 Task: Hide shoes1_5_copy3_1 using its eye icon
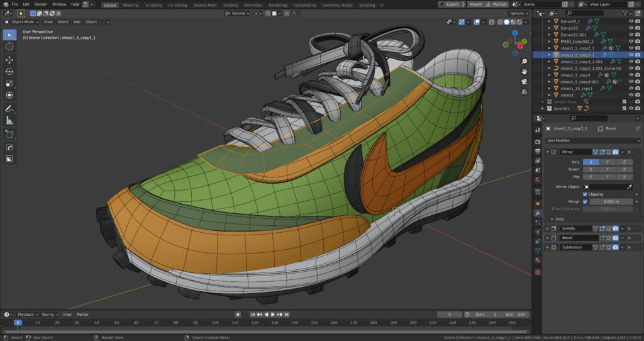(631, 55)
